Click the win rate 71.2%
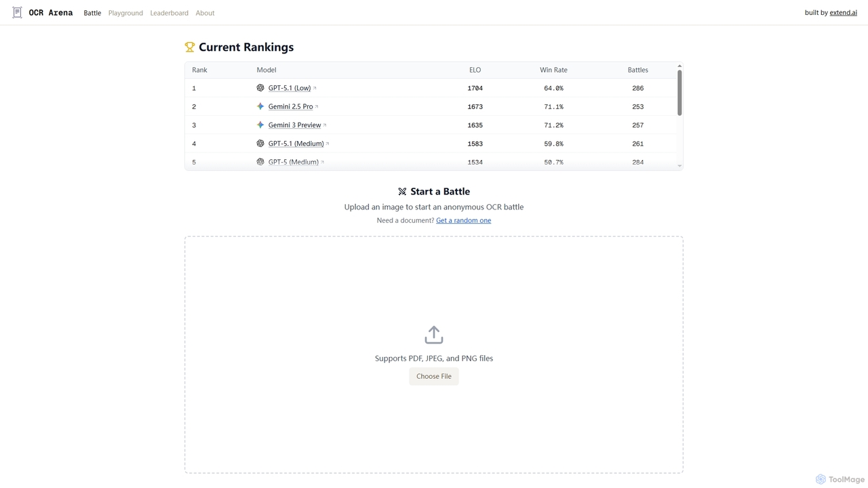This screenshot has height=488, width=868. [x=553, y=125]
